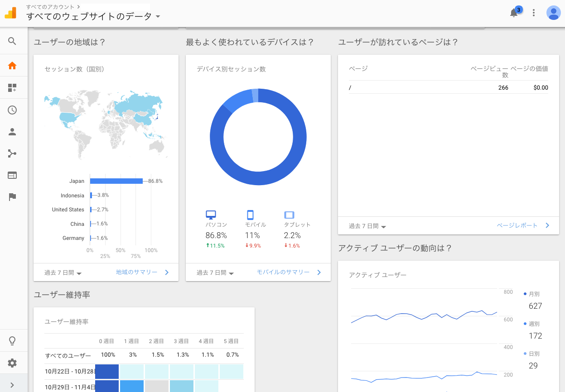
Task: Open the すべてのウェブサイトのデータ view selector
Action: tap(93, 17)
